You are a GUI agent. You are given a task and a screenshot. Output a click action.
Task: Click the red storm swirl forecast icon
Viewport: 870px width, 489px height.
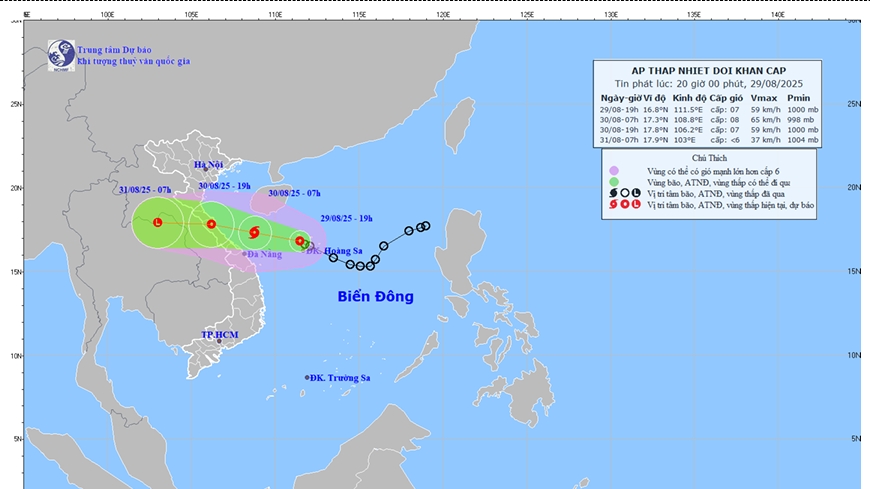point(254,233)
